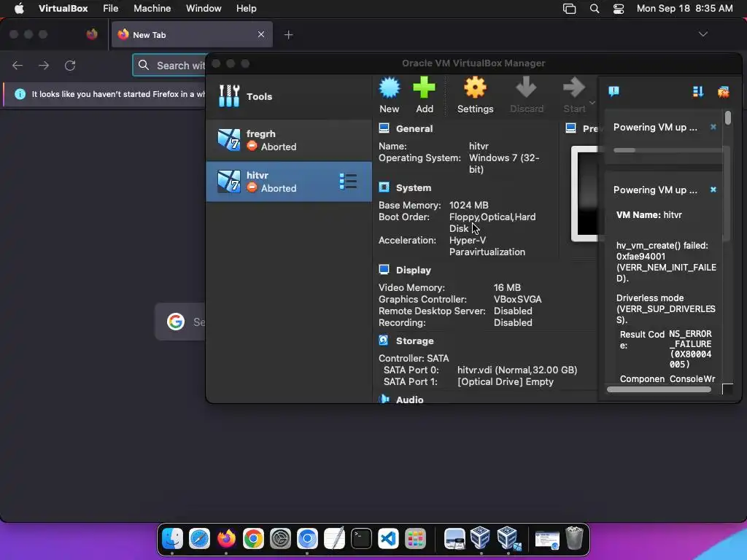
Task: Open the Trash from the dock
Action: [x=575, y=539]
